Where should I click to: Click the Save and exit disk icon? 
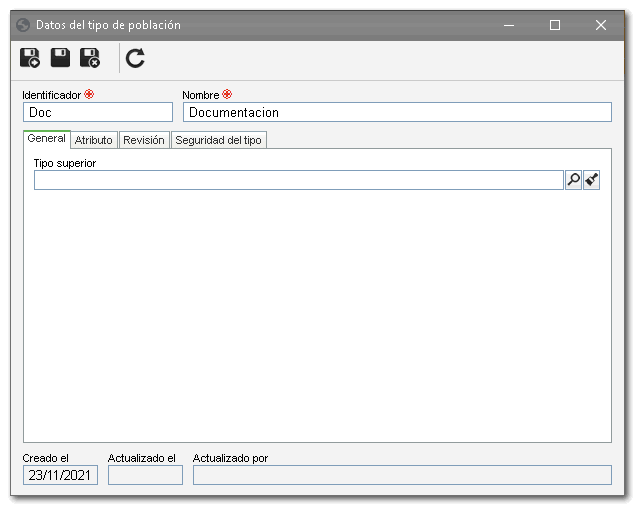coord(90,58)
